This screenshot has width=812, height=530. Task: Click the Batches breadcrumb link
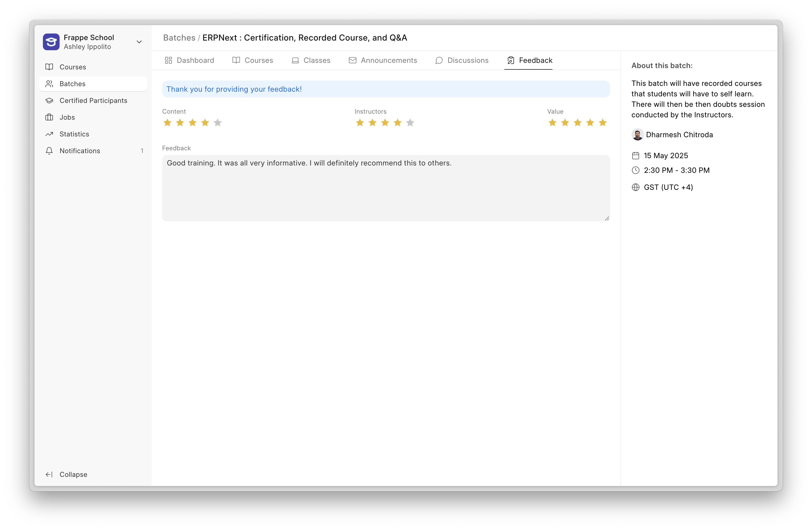[x=179, y=37]
